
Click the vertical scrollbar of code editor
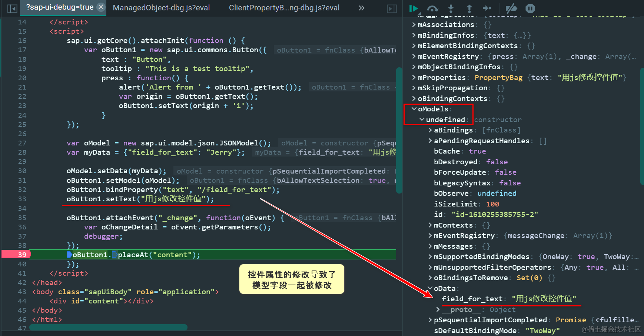click(399, 130)
